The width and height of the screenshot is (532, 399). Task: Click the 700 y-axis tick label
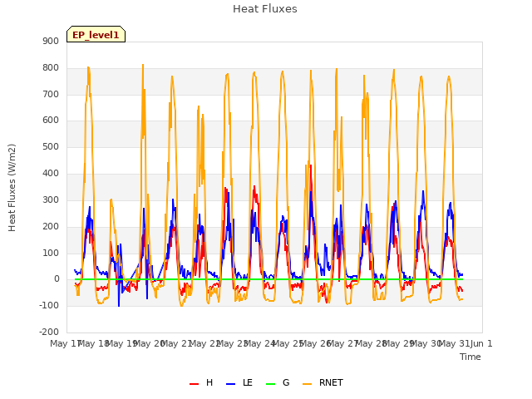[x=51, y=94]
